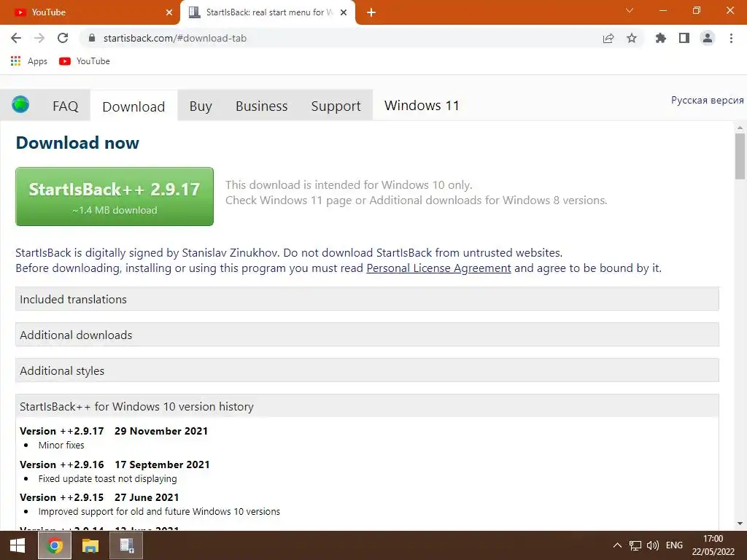The height and width of the screenshot is (560, 747).
Task: Click the Version ++2.9.17 heading
Action: click(114, 431)
